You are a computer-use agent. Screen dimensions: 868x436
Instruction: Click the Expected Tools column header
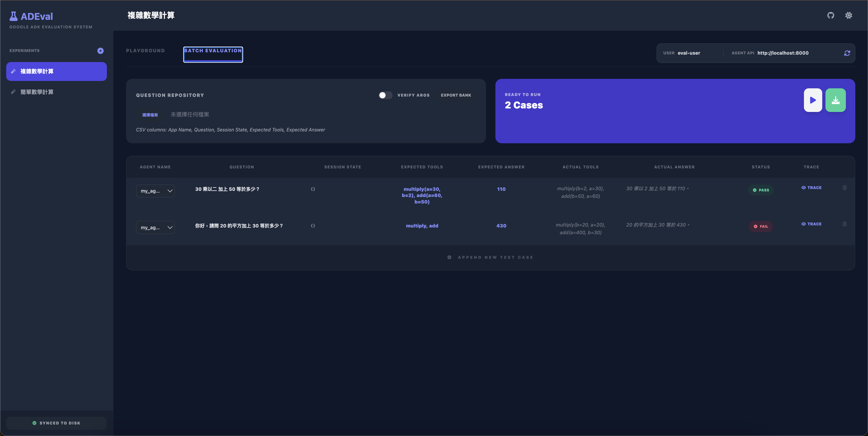click(422, 167)
